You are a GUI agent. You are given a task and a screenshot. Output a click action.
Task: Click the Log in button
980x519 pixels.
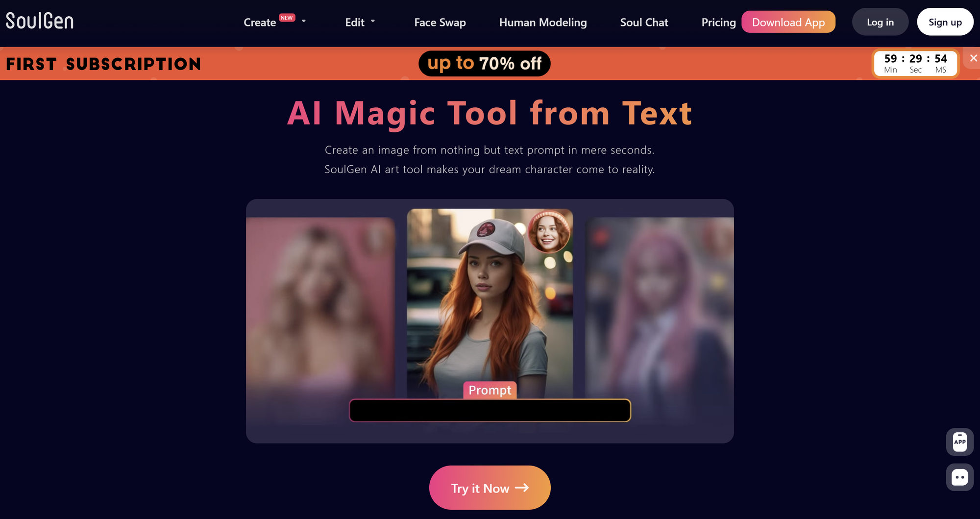click(880, 22)
